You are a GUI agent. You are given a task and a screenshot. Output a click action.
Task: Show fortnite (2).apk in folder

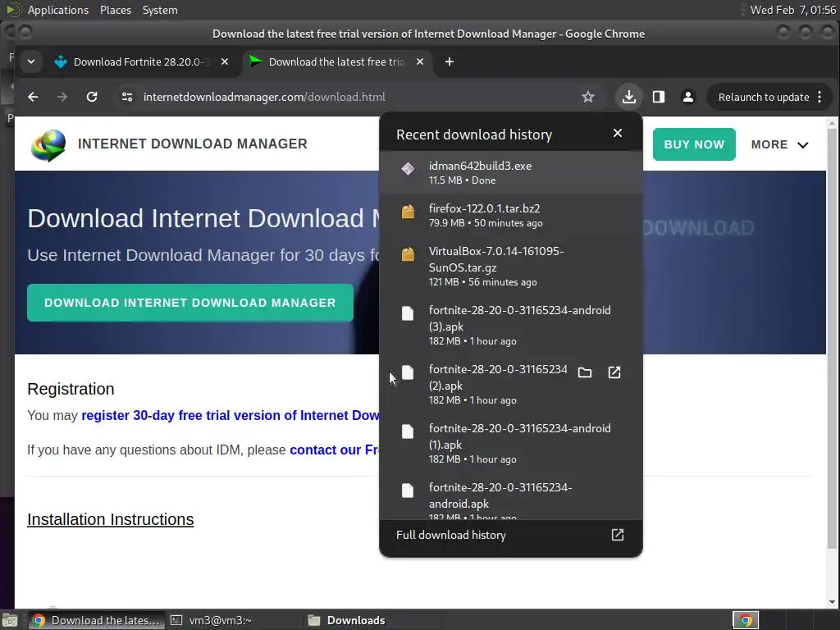point(584,372)
